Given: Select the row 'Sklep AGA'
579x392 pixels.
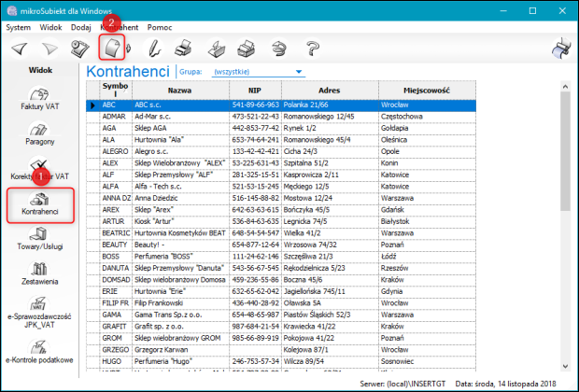Looking at the screenshot, I should coord(281,129).
